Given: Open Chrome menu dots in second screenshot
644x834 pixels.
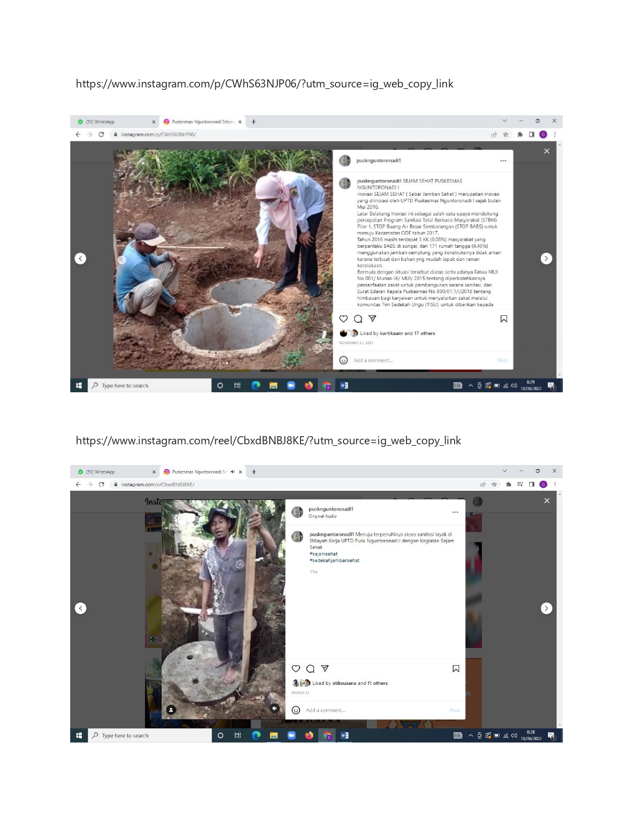Looking at the screenshot, I should tap(555, 484).
